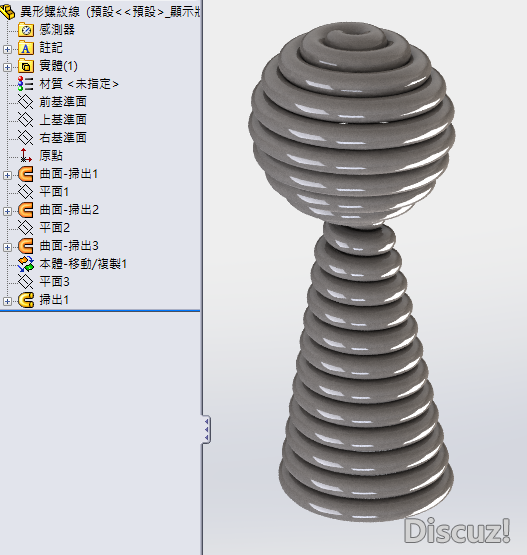
Task: Expand the 註記 node
Action: pyautogui.click(x=7, y=50)
